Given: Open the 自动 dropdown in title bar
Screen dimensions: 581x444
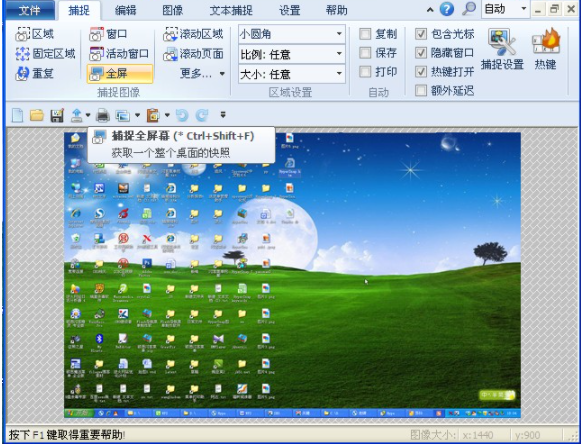Looking at the screenshot, I should (505, 9).
